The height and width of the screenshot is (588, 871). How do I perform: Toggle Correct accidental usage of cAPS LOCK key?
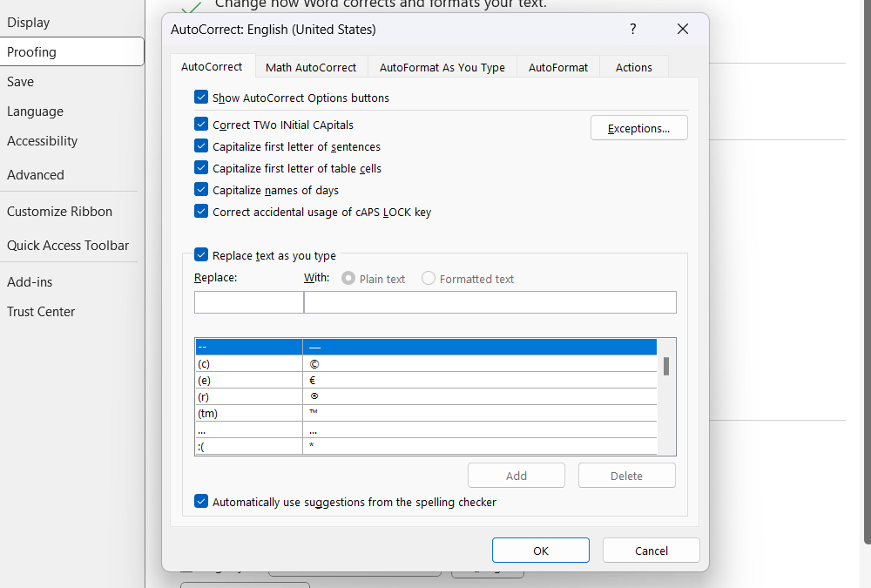tap(201, 211)
